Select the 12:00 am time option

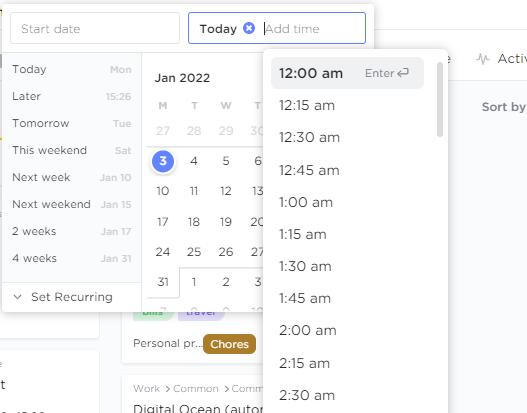click(x=347, y=73)
